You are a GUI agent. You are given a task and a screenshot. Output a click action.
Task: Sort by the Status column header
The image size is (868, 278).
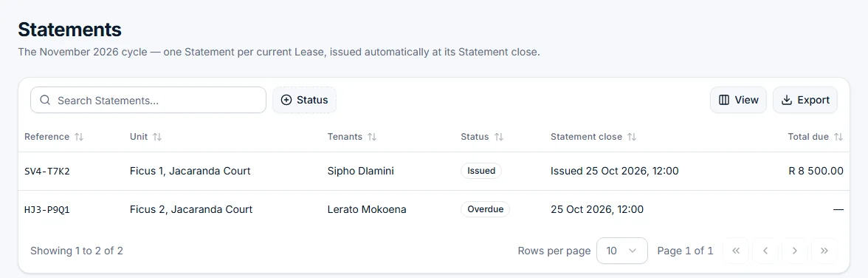(482, 137)
